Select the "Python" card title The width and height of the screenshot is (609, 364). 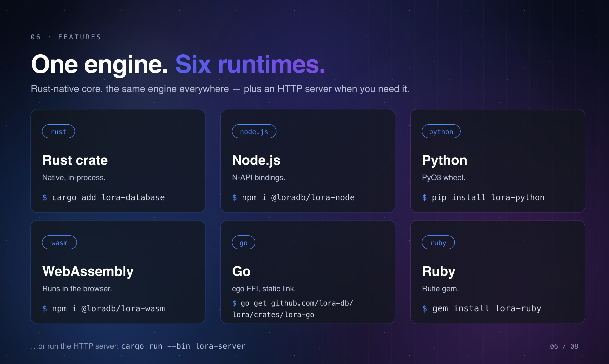(445, 161)
